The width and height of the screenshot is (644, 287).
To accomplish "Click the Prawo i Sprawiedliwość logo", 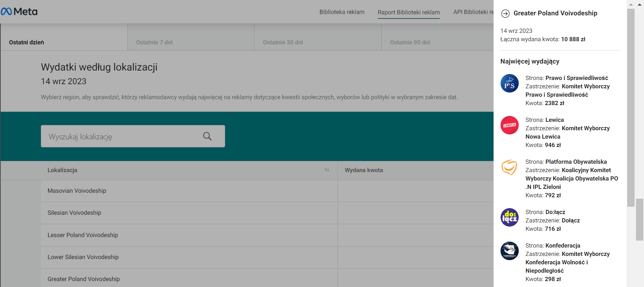I will (x=509, y=83).
